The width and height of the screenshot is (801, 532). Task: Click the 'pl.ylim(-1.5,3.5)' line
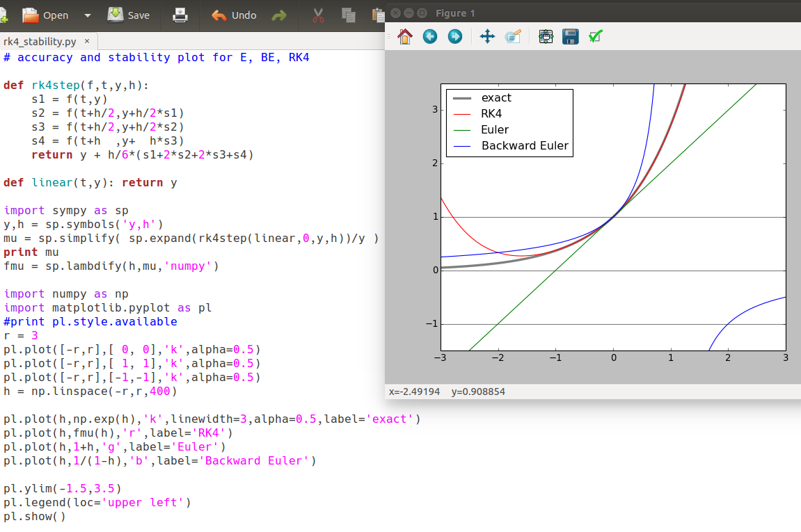(63, 489)
